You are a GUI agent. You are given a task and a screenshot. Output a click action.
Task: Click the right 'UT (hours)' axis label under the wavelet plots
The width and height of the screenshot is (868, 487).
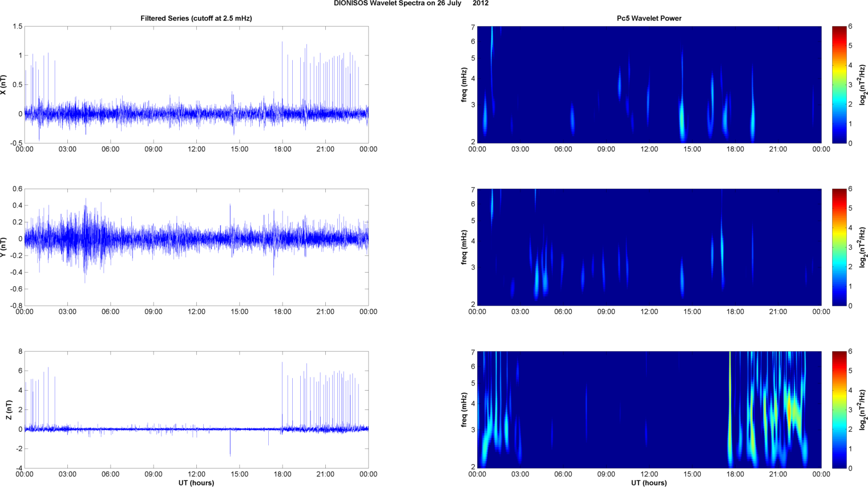point(649,483)
